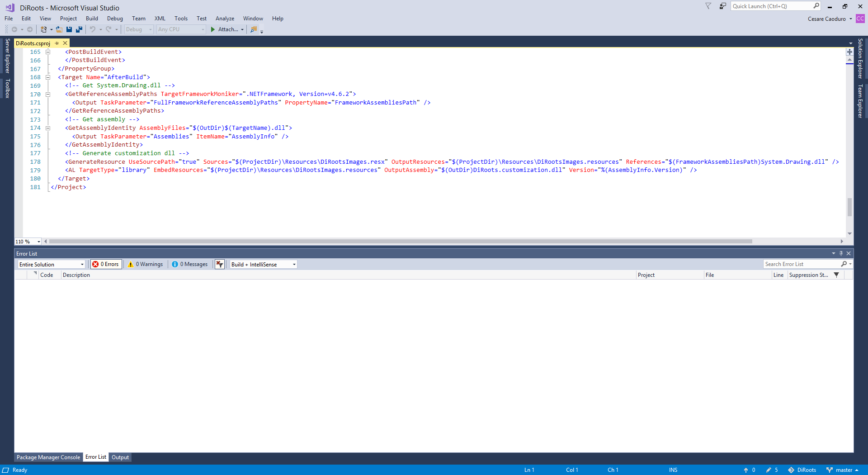
Task: Click the split editor handle icon
Action: click(849, 52)
